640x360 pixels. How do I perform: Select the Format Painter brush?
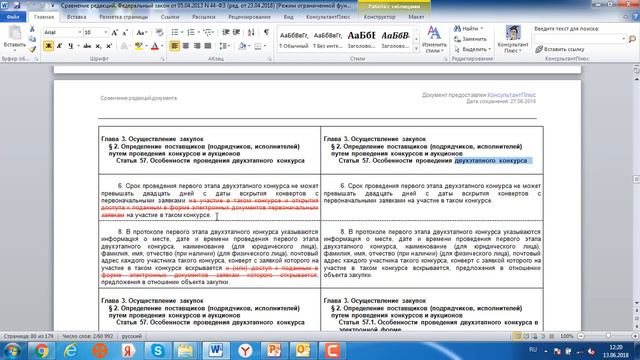tap(32, 49)
